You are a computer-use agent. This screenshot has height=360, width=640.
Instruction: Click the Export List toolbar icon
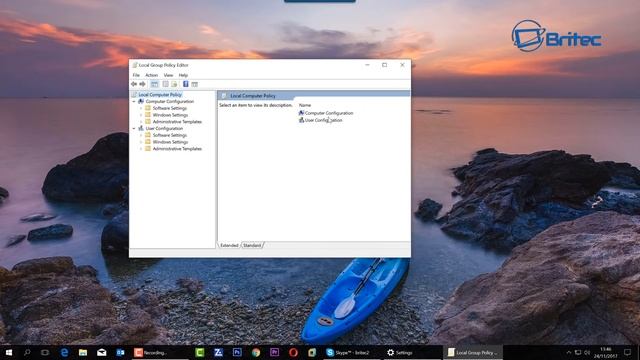[174, 84]
